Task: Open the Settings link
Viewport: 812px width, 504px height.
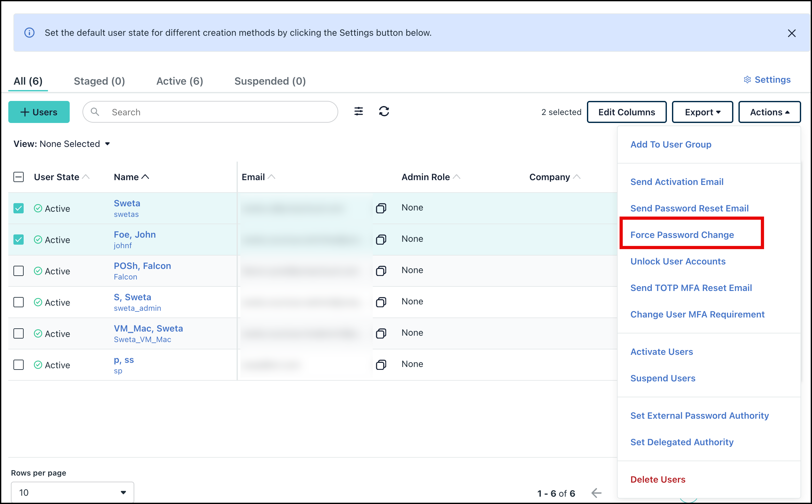Action: click(767, 80)
